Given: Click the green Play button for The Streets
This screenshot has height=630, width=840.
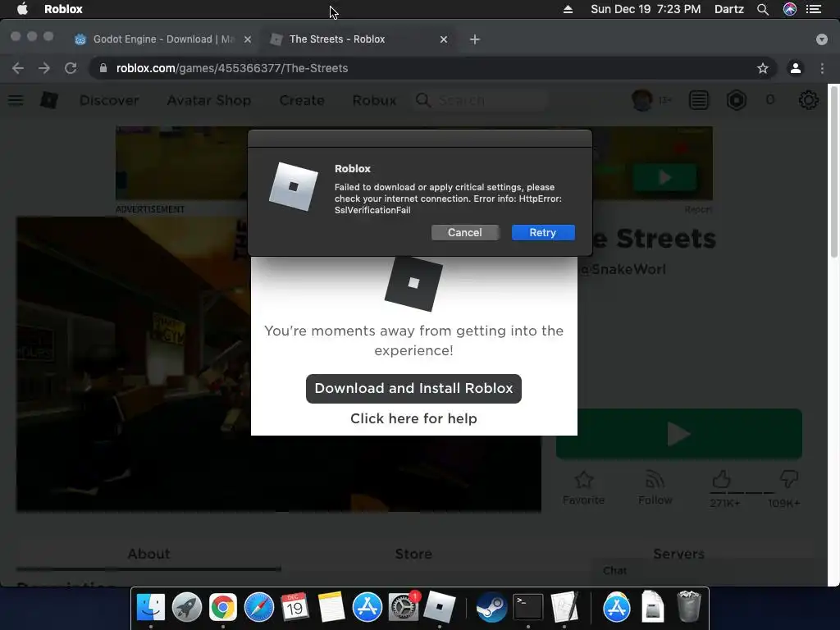Looking at the screenshot, I should (678, 433).
